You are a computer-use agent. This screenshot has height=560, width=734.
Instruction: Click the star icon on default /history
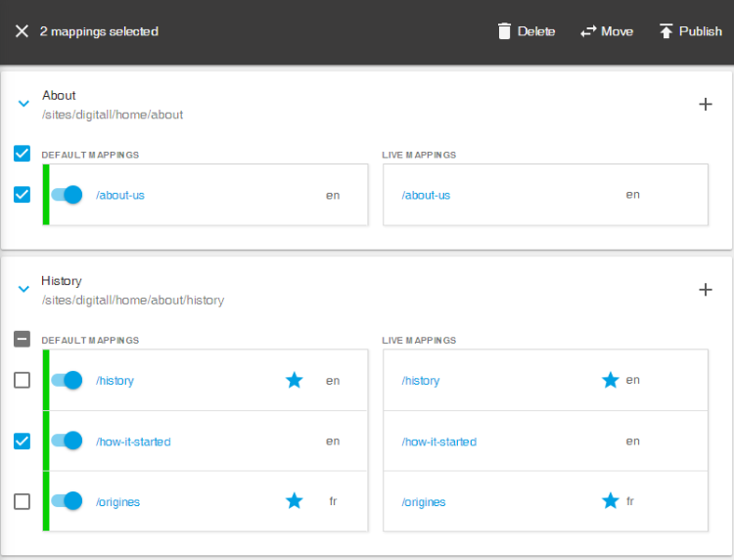295,380
